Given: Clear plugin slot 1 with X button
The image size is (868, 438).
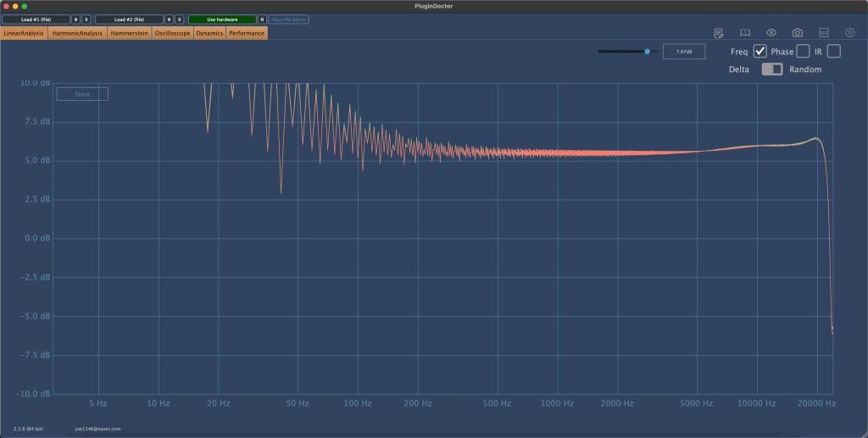Looking at the screenshot, I should 86,19.
